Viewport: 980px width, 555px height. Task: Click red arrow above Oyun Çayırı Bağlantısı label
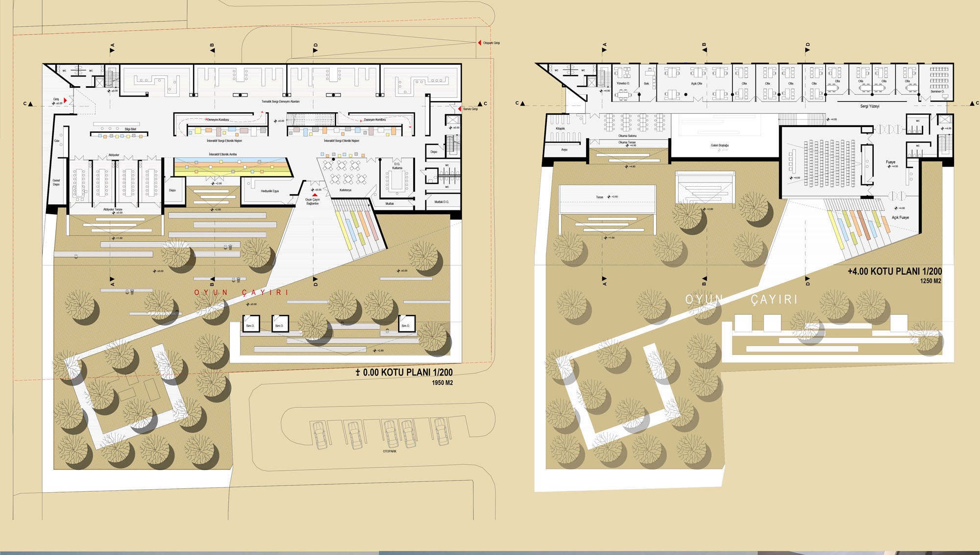point(315,195)
